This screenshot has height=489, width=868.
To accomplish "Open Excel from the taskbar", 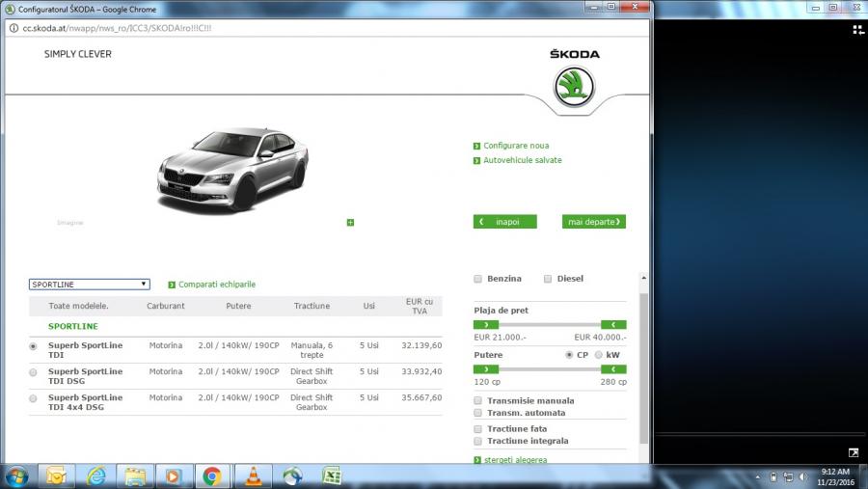I will point(331,475).
